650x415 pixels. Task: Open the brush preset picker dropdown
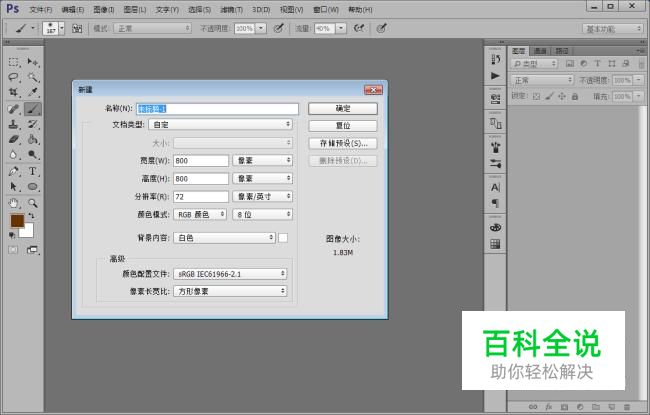(62, 28)
